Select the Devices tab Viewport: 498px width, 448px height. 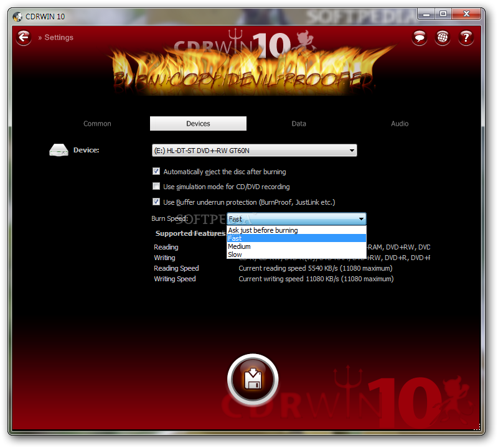[198, 123]
